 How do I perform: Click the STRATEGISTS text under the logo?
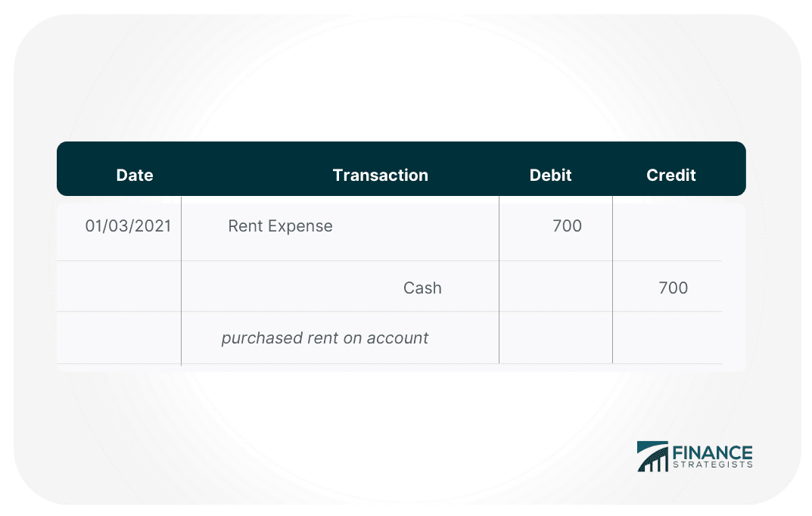pyautogui.click(x=713, y=465)
